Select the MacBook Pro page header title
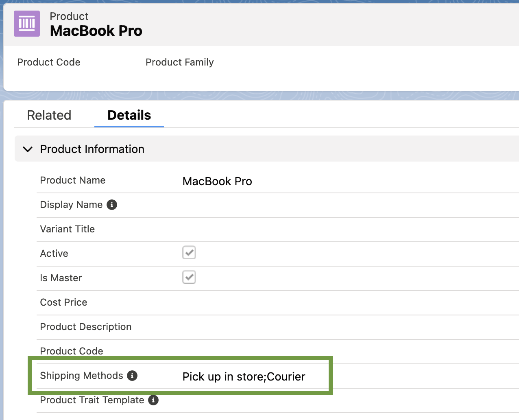The height and width of the screenshot is (420, 519). click(x=96, y=31)
